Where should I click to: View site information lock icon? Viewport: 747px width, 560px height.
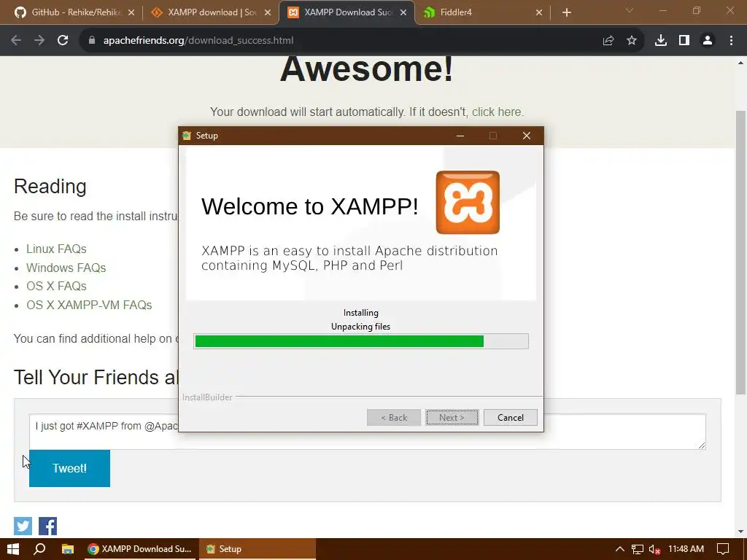click(x=92, y=41)
